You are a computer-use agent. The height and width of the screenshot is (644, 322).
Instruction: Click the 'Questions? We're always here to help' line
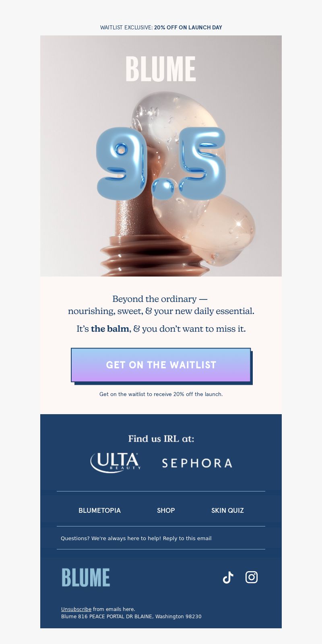pos(136,538)
